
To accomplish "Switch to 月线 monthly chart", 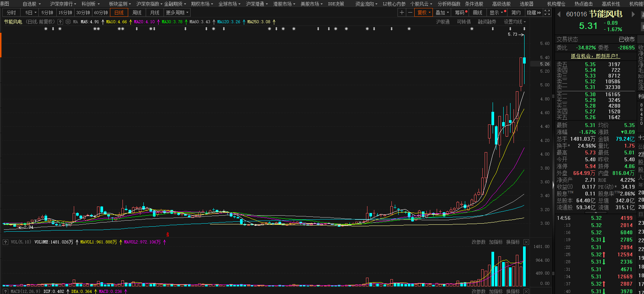I will (155, 13).
